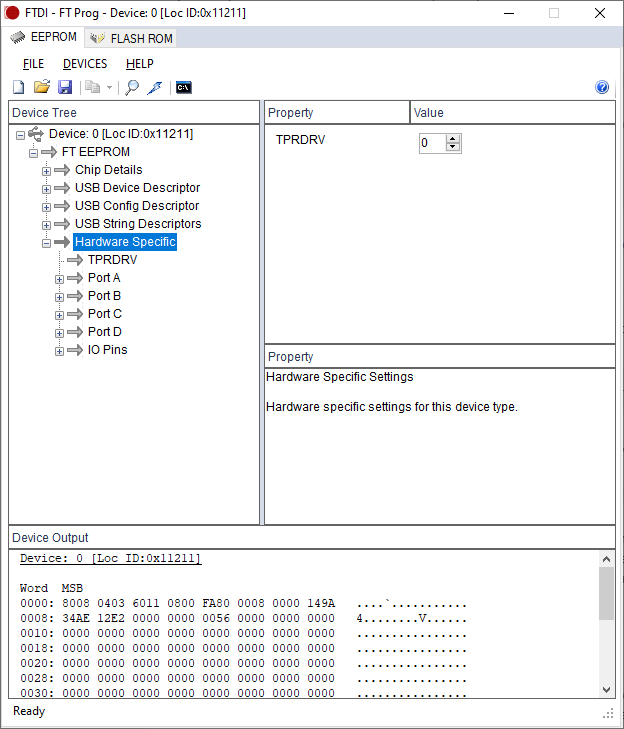Click the Save floppy disk icon

click(65, 88)
